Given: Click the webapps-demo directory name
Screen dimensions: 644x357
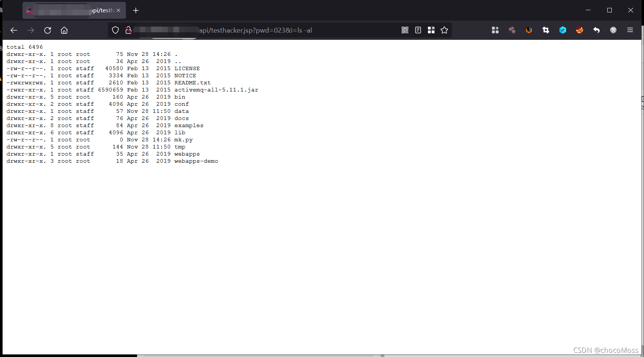Looking at the screenshot, I should click(196, 161).
